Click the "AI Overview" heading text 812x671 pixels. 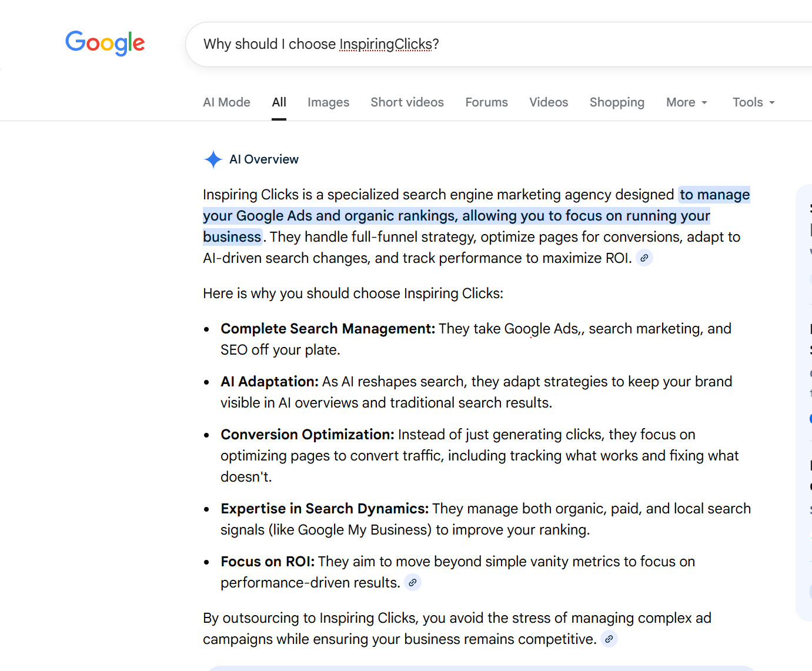tap(264, 159)
